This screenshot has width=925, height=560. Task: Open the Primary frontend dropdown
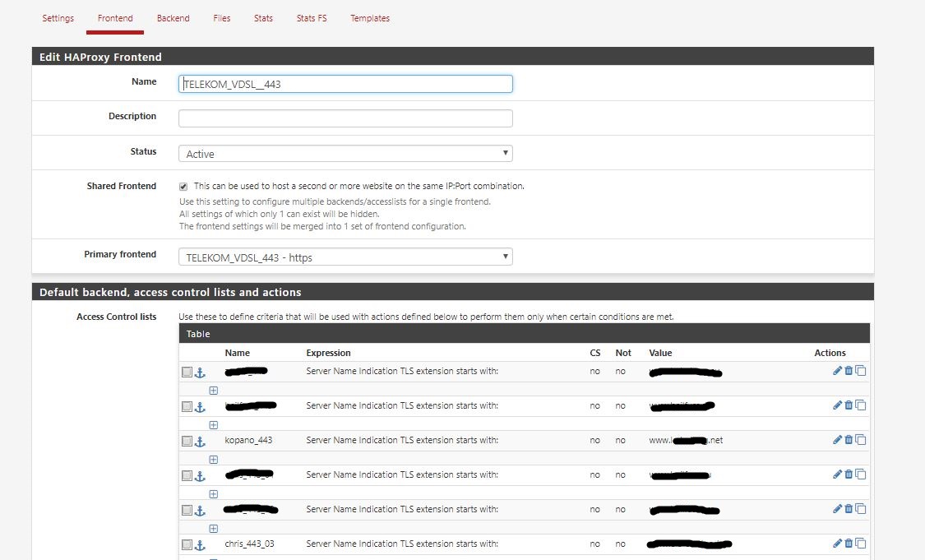pos(345,257)
